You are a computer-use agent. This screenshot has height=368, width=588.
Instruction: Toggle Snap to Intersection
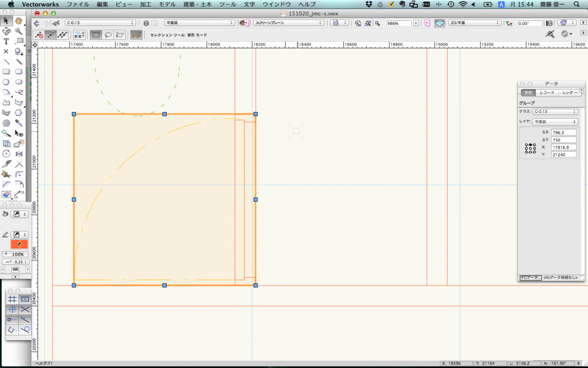click(x=25, y=310)
